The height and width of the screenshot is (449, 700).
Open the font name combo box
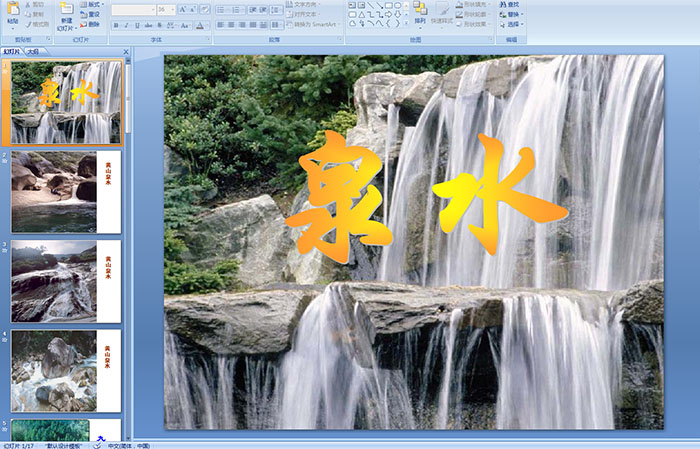pyautogui.click(x=133, y=9)
